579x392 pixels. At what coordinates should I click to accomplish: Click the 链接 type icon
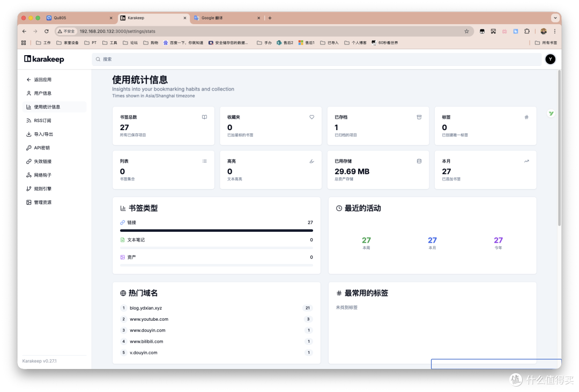click(x=123, y=222)
